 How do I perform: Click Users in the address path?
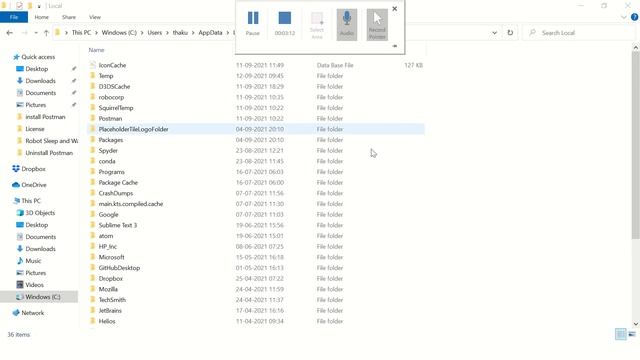[x=155, y=33]
